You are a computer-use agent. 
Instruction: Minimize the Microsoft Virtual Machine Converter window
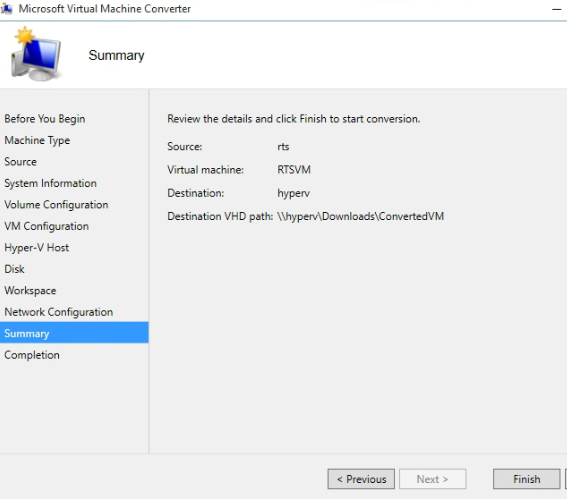[x=557, y=9]
